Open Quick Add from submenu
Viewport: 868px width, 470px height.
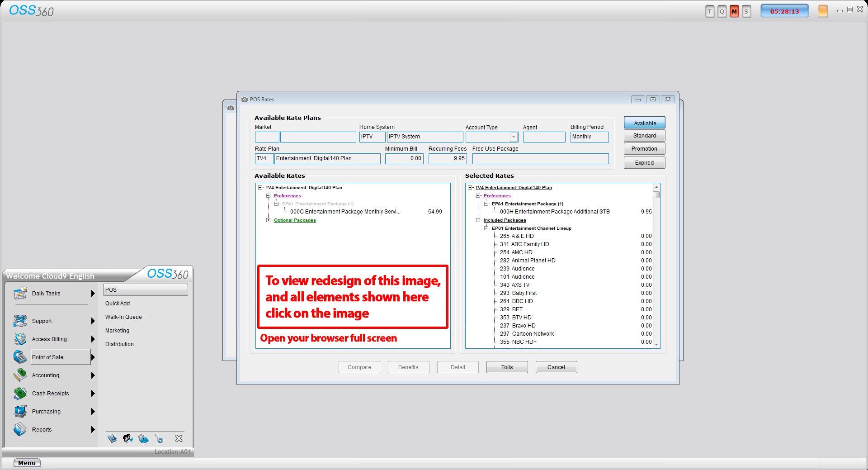[118, 304]
